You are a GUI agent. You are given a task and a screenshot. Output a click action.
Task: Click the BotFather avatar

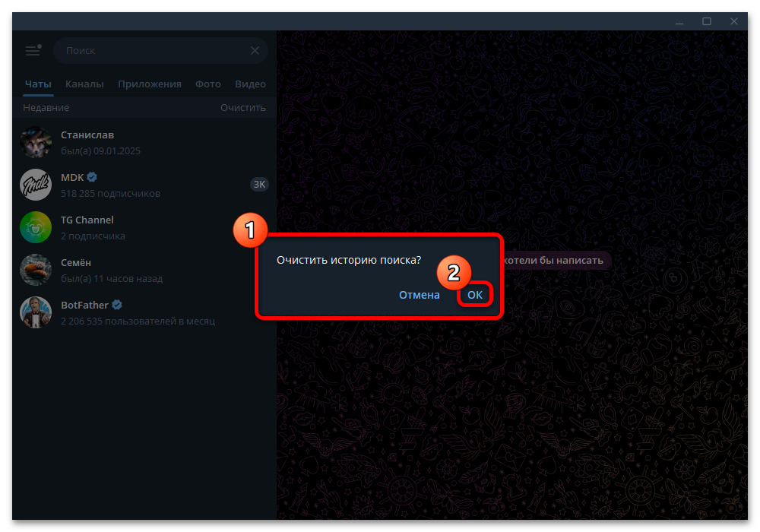(x=36, y=312)
